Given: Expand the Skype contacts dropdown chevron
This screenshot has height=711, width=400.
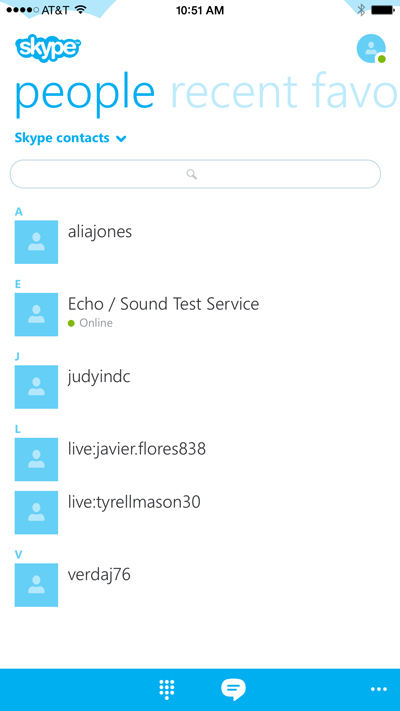Looking at the screenshot, I should [121, 139].
